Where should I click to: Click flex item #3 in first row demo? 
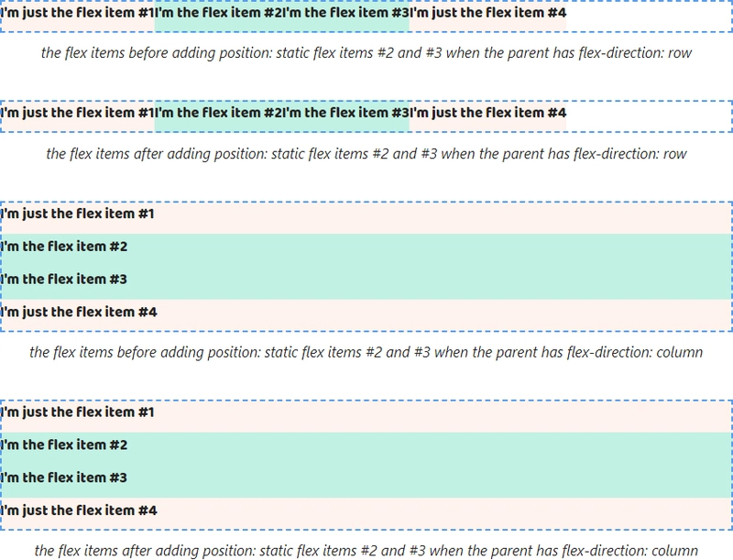345,16
